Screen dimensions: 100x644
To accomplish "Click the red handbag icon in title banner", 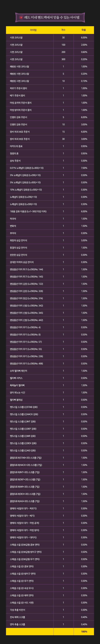I will point(21,18).
